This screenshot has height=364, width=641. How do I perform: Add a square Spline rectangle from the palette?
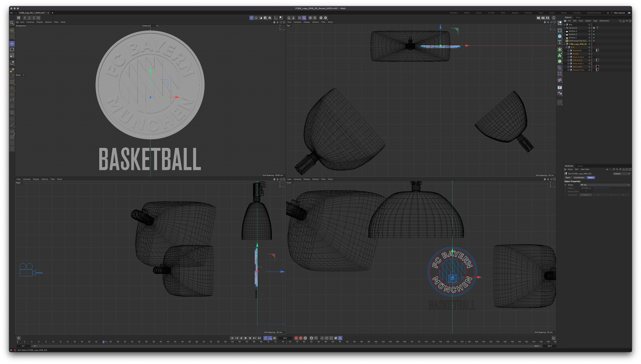[x=560, y=30]
